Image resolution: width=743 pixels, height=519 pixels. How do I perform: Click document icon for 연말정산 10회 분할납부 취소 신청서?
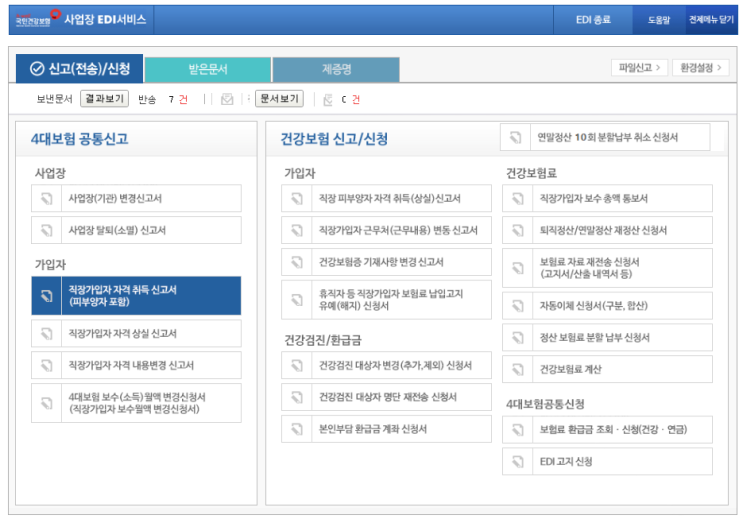(515, 137)
